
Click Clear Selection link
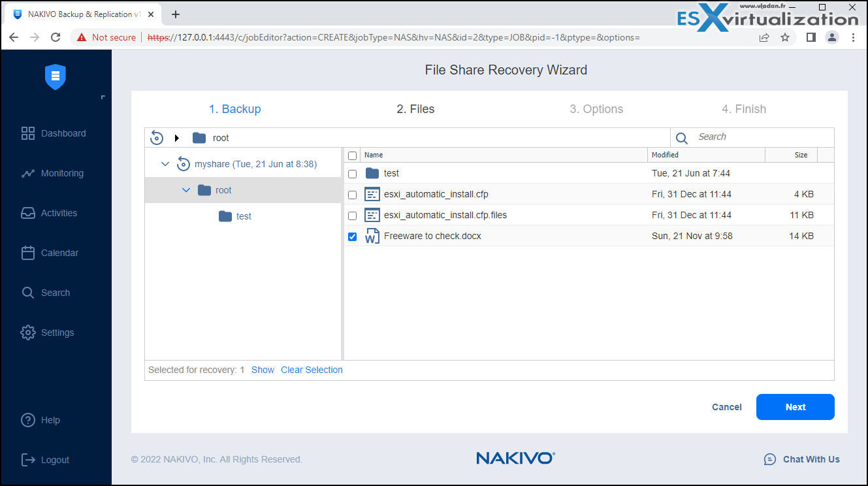click(x=312, y=370)
